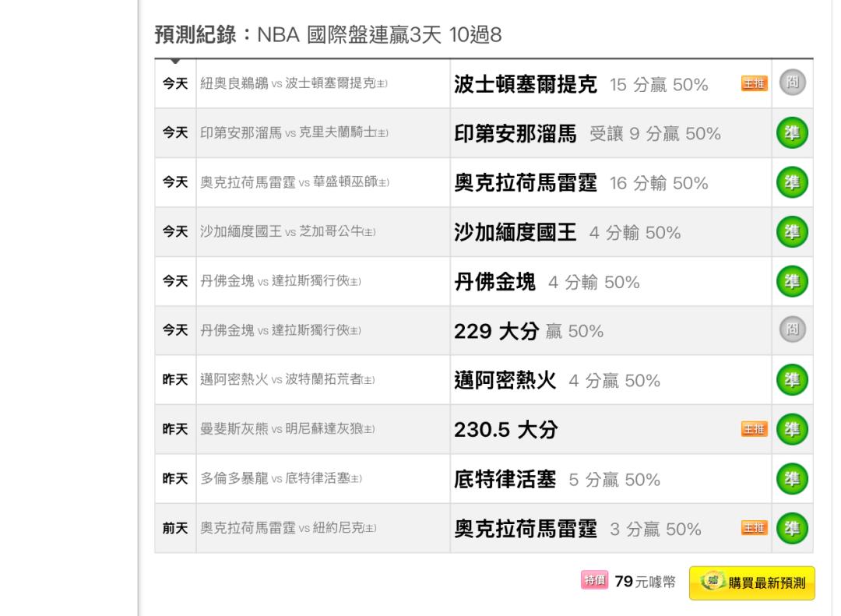Click green 準 icon for 奧克拉荷馬雷霆 16 分輸 row
Viewport: 841px width, 616px height.
click(792, 182)
